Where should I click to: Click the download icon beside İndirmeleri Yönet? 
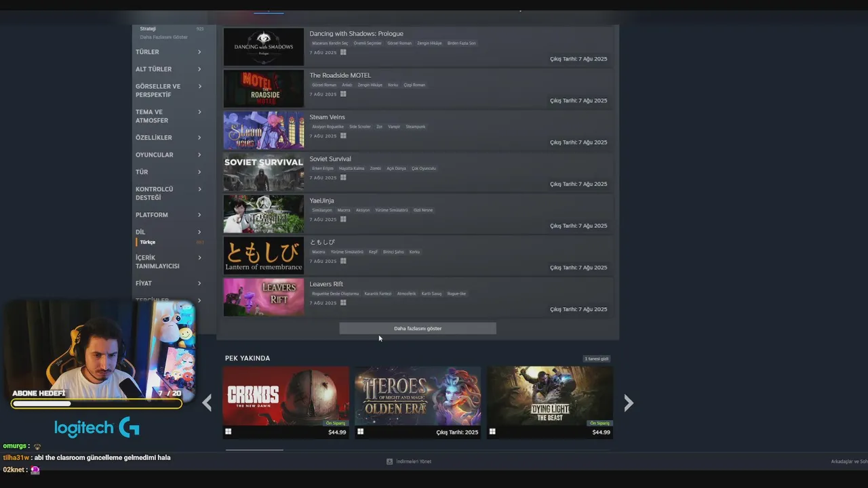[x=389, y=462]
